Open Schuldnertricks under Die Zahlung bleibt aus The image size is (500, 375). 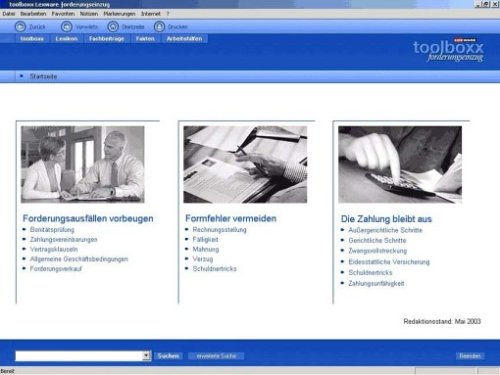point(370,272)
